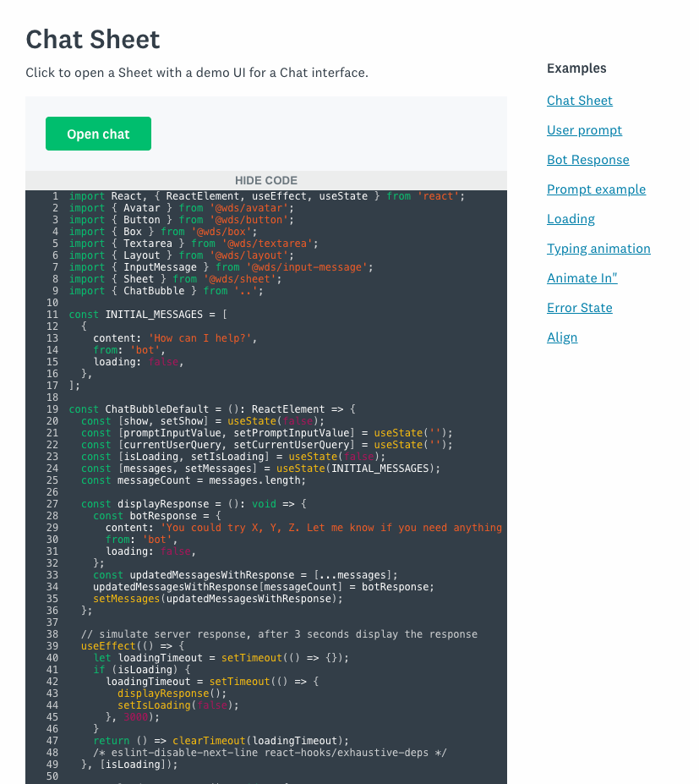Open the Typing animation example
Viewport: 699px width, 784px height.
(x=598, y=249)
